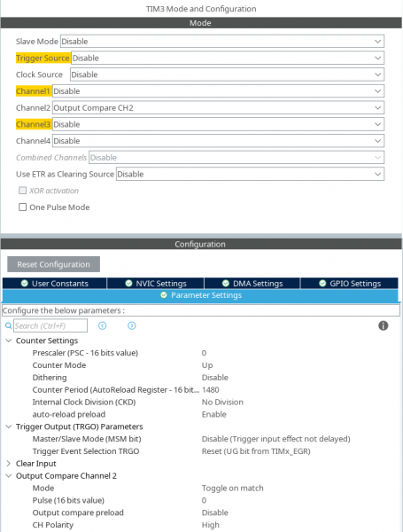The height and width of the screenshot is (532, 403).
Task: Click the Reset Configuration button
Action: [x=53, y=264]
